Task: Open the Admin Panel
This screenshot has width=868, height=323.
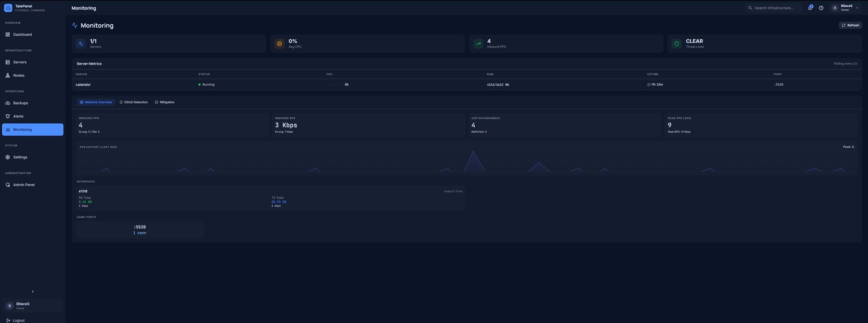Action: tap(33, 185)
